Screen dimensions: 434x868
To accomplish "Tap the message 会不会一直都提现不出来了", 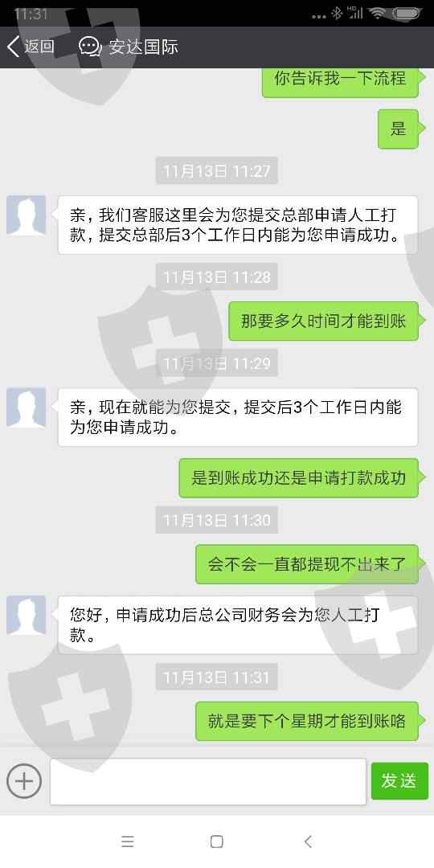I will pos(307,564).
